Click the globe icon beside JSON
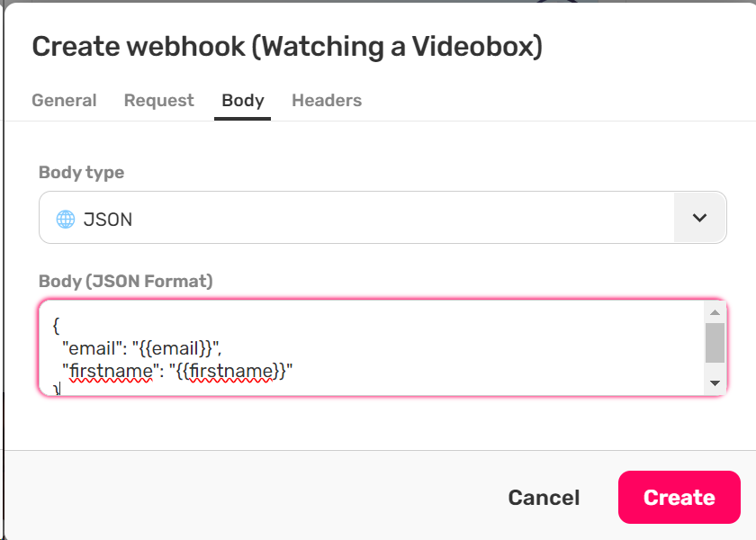Screen dimensions: 756x540 (66, 219)
